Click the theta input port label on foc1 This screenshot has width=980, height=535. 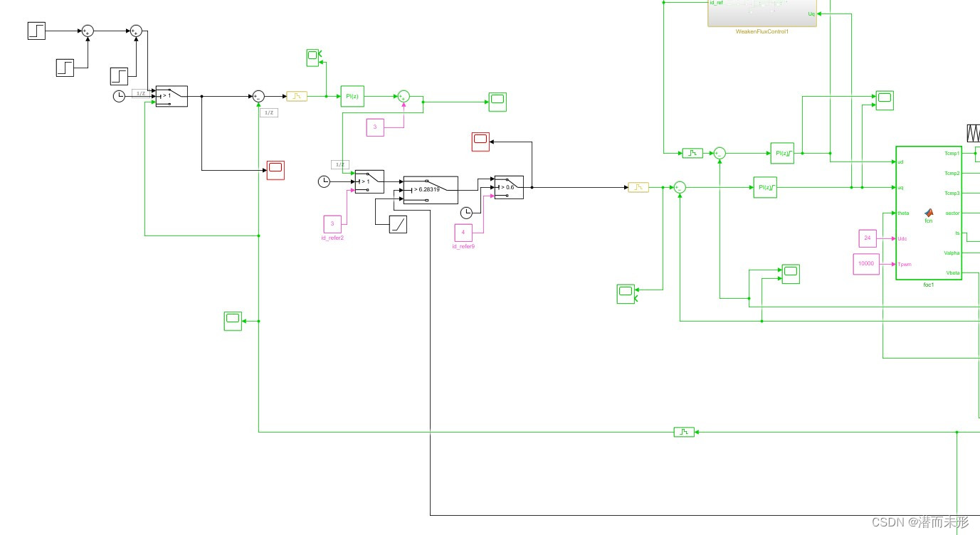coord(904,213)
